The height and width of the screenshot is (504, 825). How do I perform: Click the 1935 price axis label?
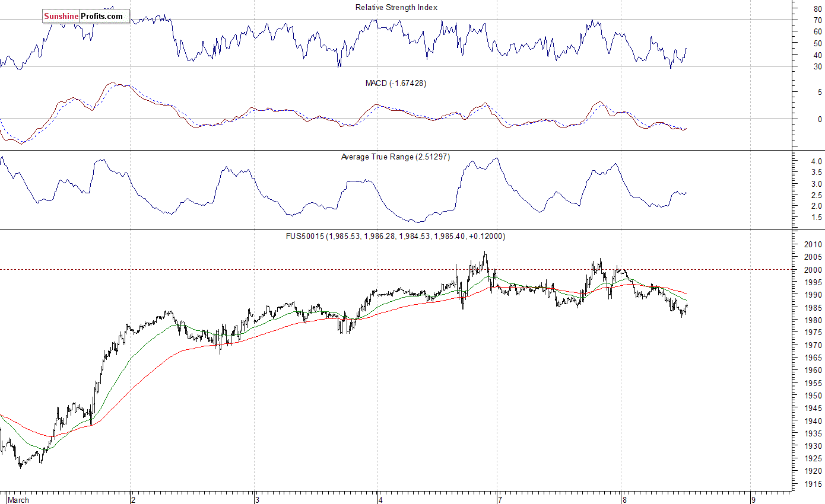(814, 434)
